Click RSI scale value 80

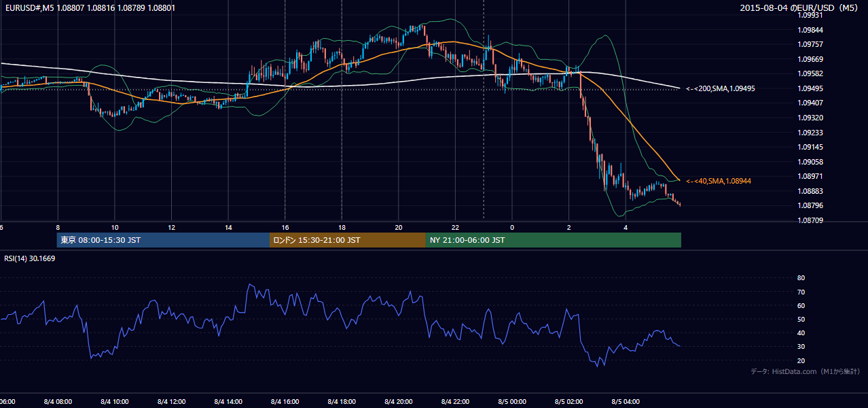pos(801,278)
